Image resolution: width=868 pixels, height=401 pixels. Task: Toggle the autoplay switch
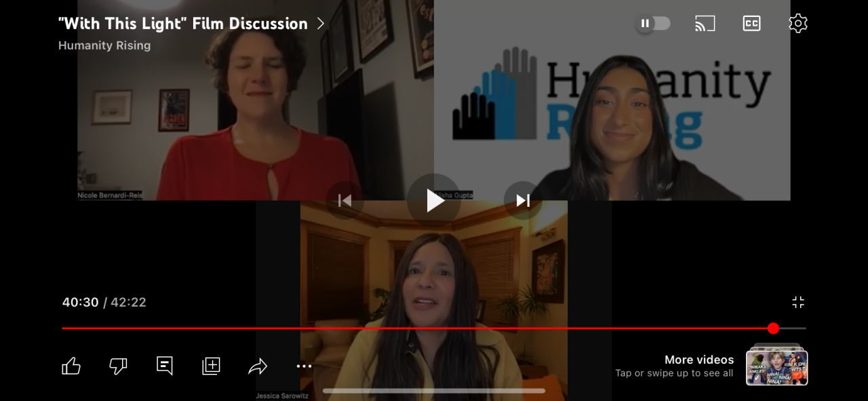click(x=652, y=24)
